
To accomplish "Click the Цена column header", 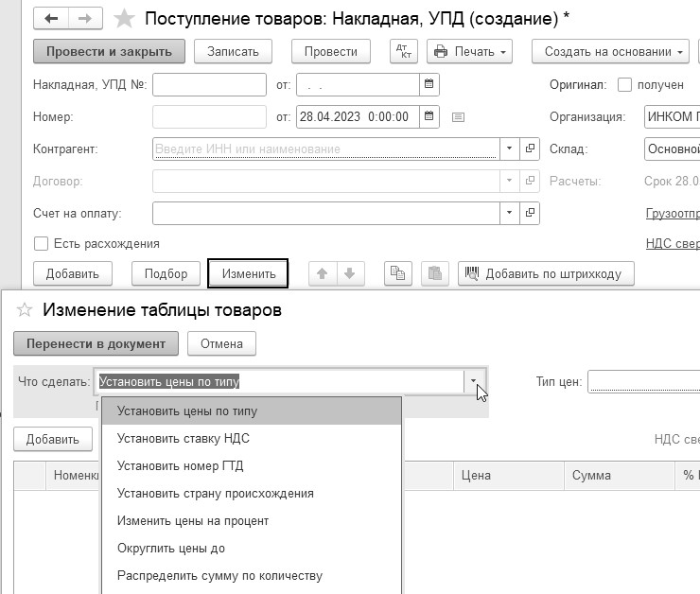I will click(509, 475).
